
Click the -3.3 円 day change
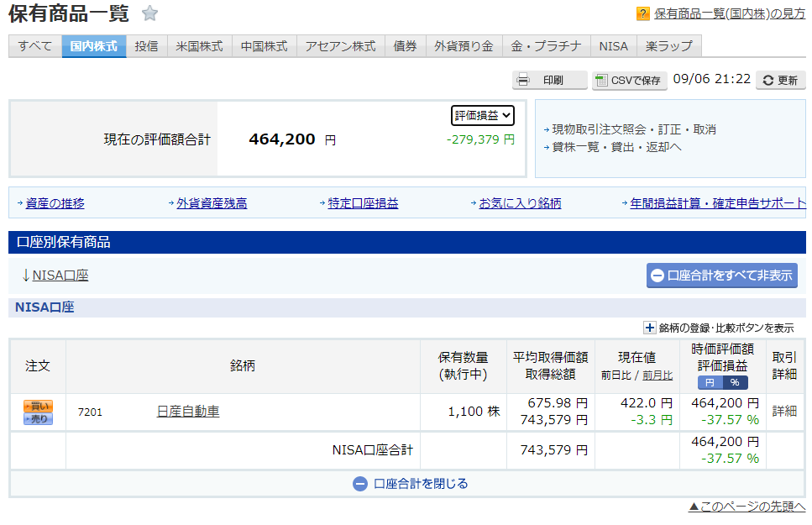pos(652,420)
